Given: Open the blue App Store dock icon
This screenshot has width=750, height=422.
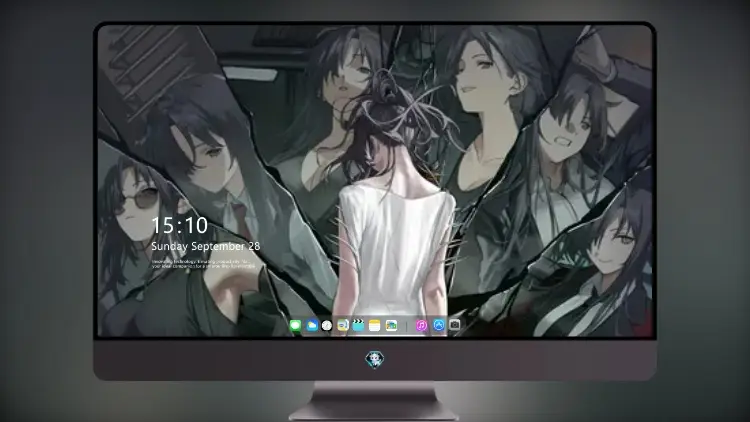Looking at the screenshot, I should (x=439, y=325).
